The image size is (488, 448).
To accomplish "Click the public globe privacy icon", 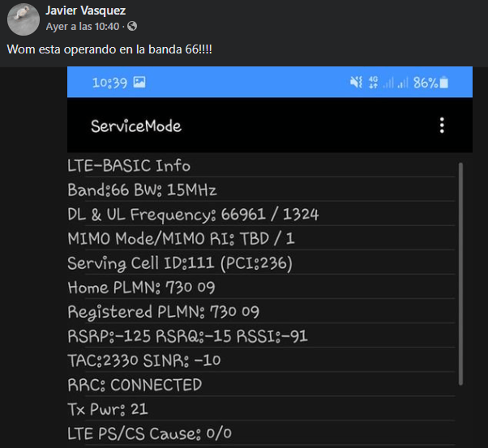I will [121, 26].
